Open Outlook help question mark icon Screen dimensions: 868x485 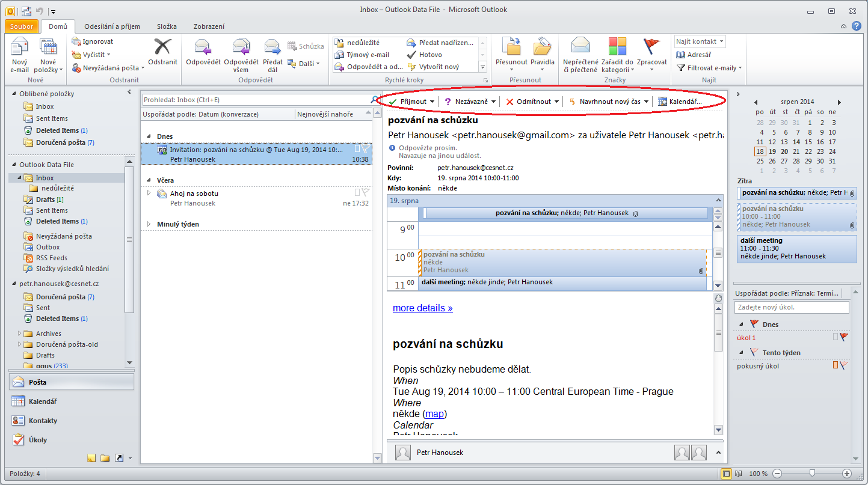click(857, 26)
